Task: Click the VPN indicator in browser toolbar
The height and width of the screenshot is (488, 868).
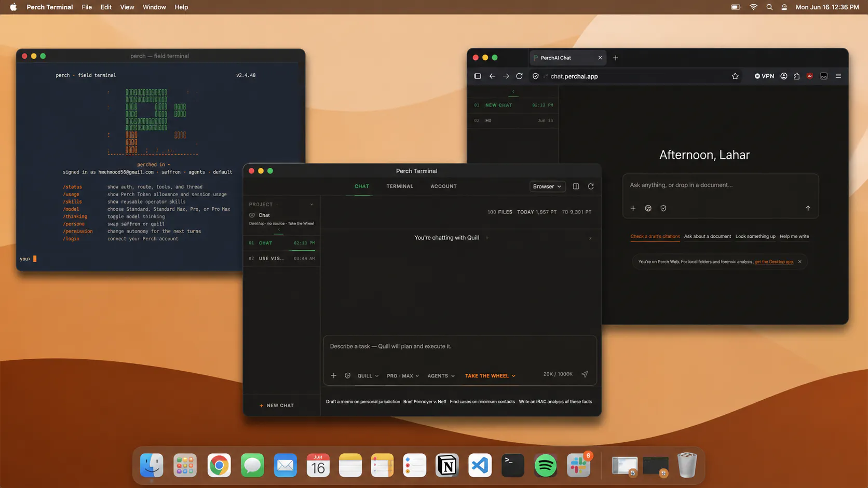Action: [764, 76]
